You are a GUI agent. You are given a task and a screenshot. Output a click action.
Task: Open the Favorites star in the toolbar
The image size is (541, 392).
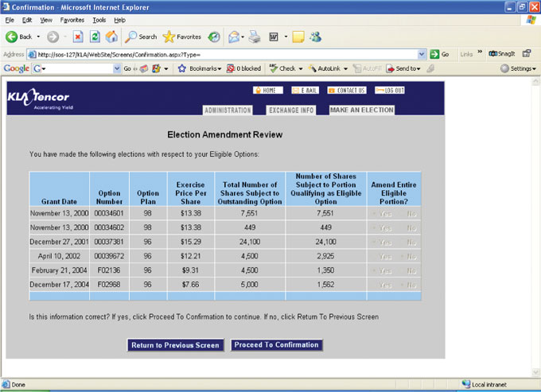pyautogui.click(x=182, y=37)
